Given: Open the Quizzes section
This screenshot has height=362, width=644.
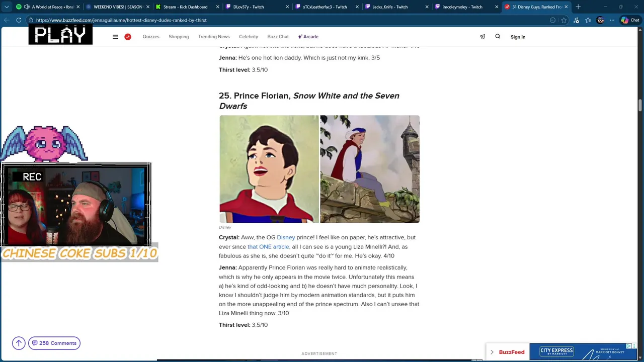Looking at the screenshot, I should (151, 37).
